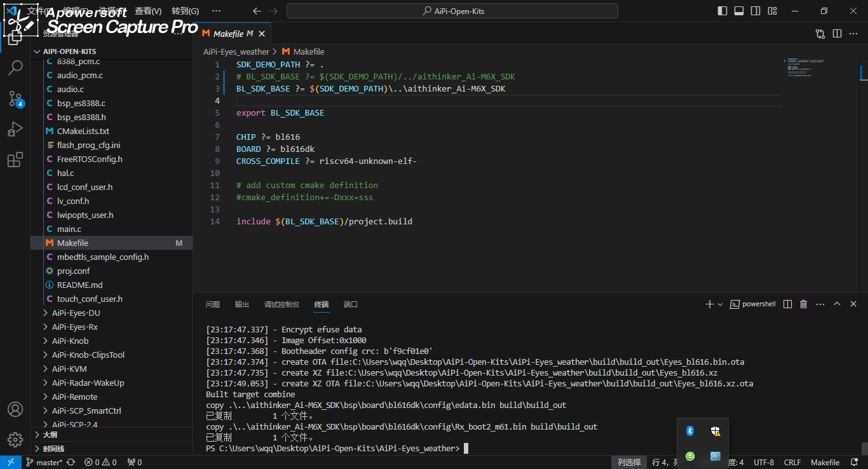Viewport: 868px width, 469px height.
Task: Open flash_prog_cfg.ini in the explorer
Action: click(x=111, y=145)
